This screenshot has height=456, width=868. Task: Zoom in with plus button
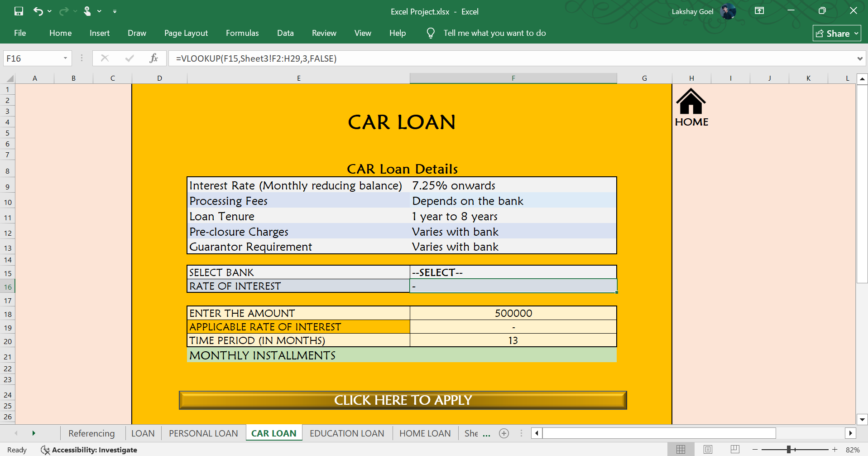click(834, 450)
